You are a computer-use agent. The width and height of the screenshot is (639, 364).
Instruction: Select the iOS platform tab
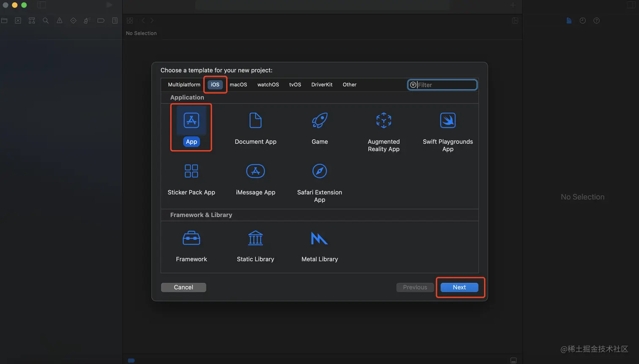click(215, 84)
